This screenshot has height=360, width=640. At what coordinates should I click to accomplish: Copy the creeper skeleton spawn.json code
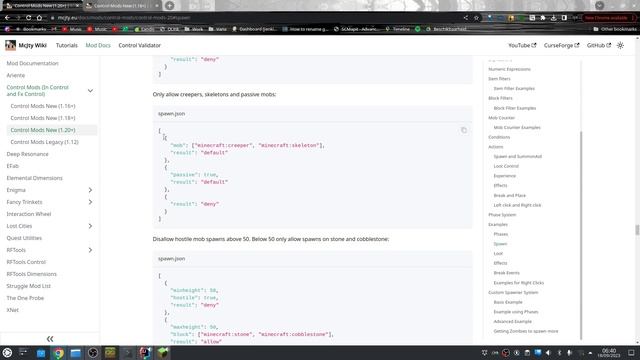(464, 130)
